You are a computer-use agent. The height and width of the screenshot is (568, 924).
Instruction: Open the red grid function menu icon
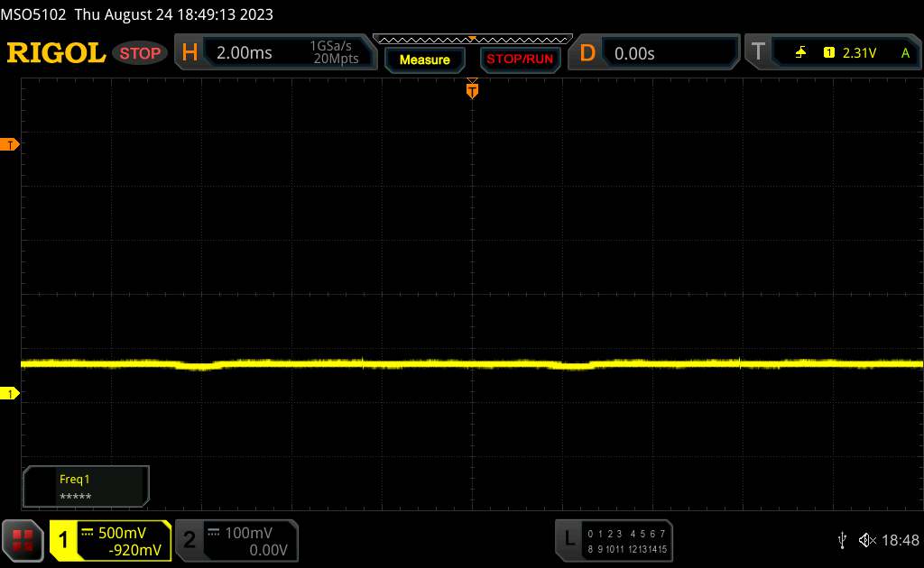coord(23,540)
